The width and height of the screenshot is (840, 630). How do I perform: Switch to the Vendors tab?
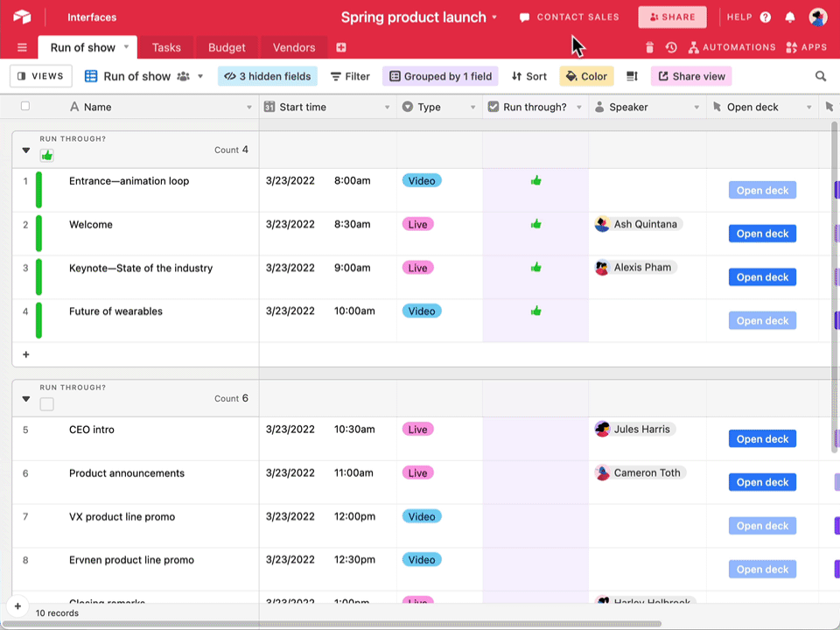pos(294,47)
